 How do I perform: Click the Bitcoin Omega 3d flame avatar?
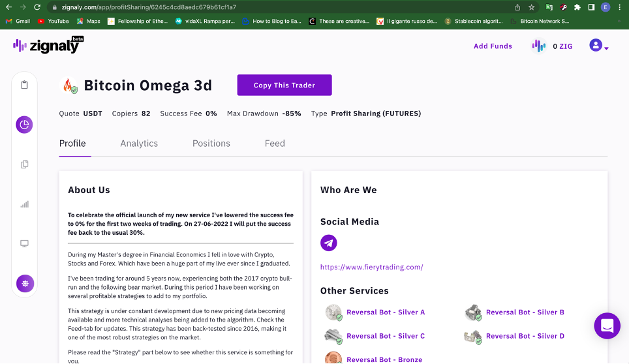point(69,85)
